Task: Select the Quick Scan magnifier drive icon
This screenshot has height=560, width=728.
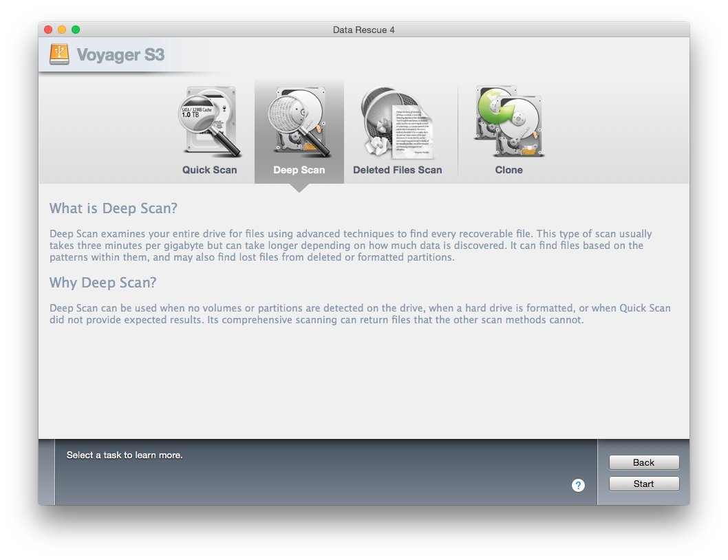Action: [x=209, y=122]
